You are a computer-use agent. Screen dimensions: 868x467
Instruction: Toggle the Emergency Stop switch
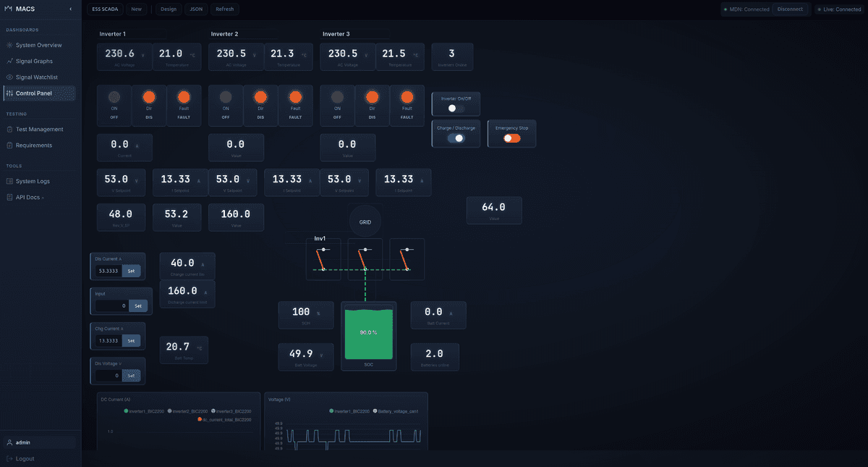pyautogui.click(x=512, y=138)
